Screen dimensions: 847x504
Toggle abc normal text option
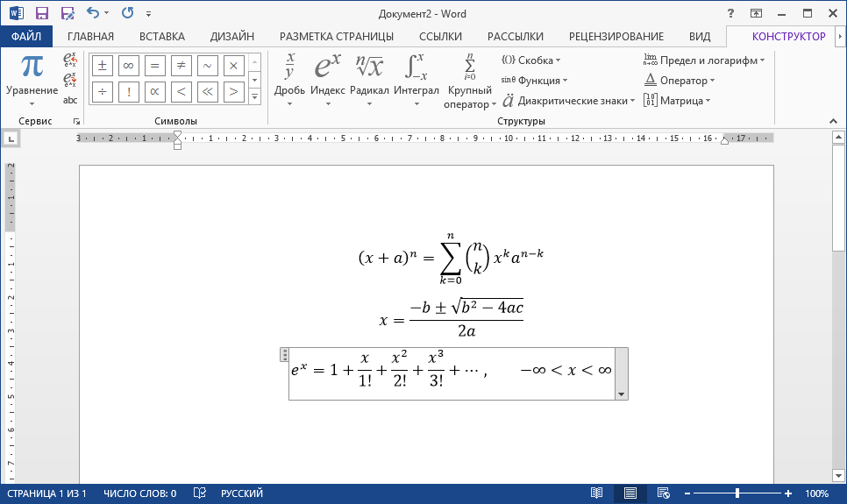(70, 100)
